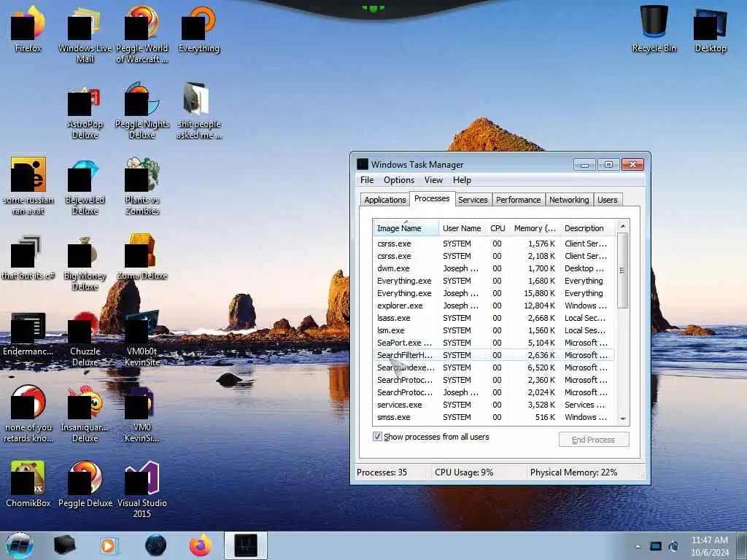
Task: Open the dark globe taskbar icon
Action: pos(156,545)
